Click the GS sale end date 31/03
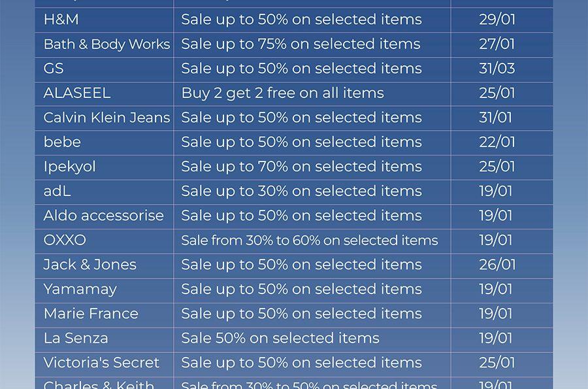588x389 pixels. [x=497, y=69]
